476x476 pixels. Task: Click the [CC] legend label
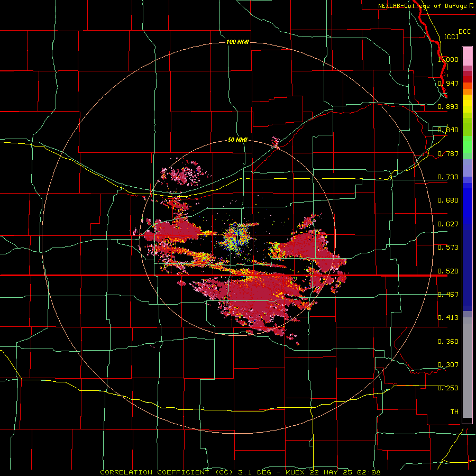452,36
